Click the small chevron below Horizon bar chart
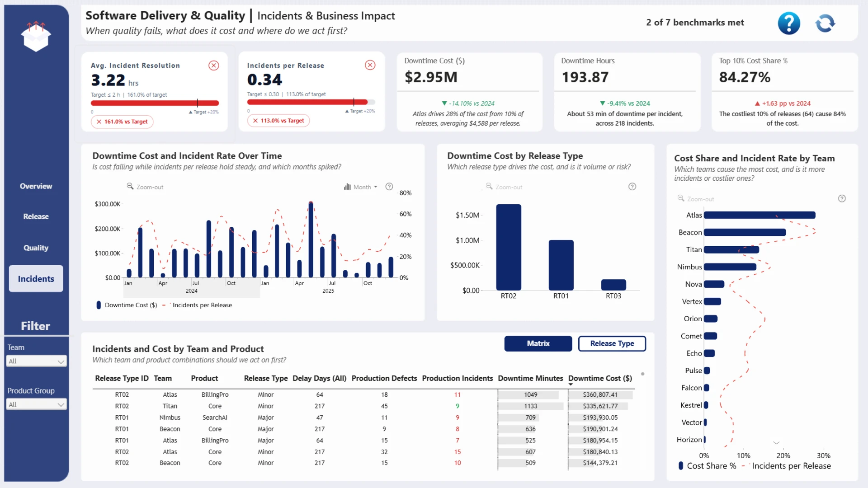This screenshot has width=868, height=488. point(776,443)
